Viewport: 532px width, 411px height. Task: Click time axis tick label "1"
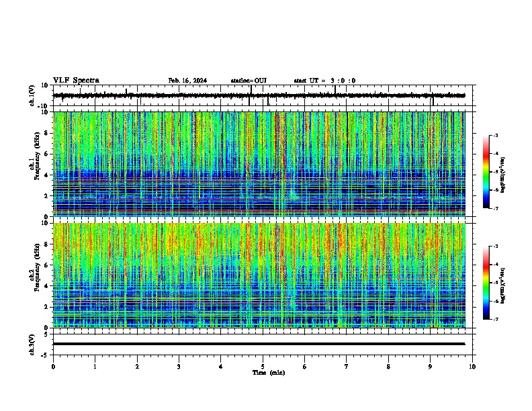click(95, 367)
